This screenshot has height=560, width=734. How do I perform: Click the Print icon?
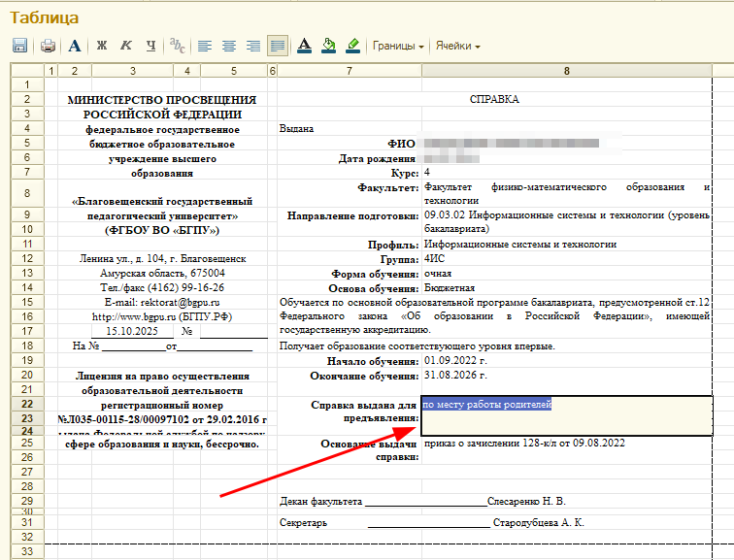(x=47, y=46)
